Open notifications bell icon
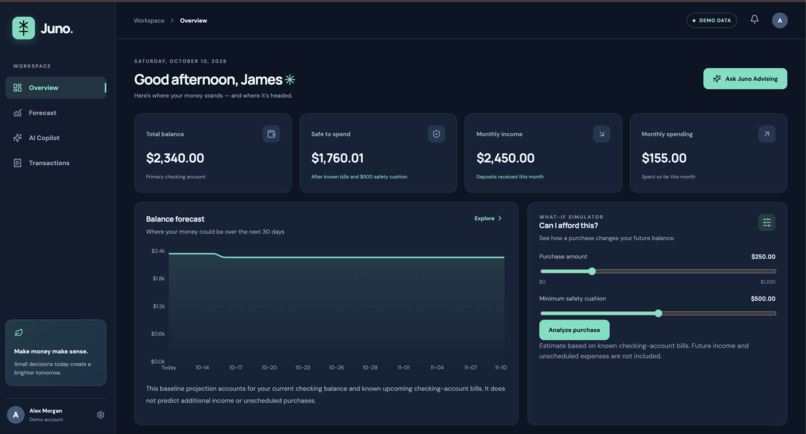The width and height of the screenshot is (806, 434). 754,20
